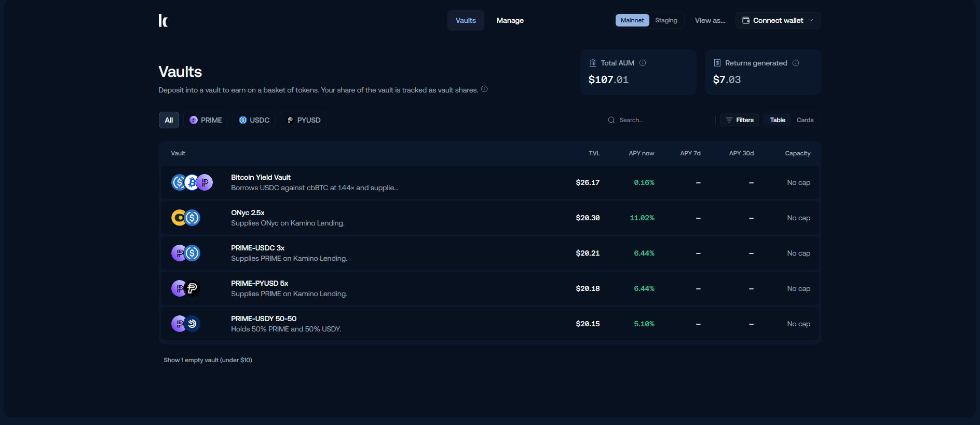
Task: Filter vaults by PRIME token
Action: pos(206,120)
